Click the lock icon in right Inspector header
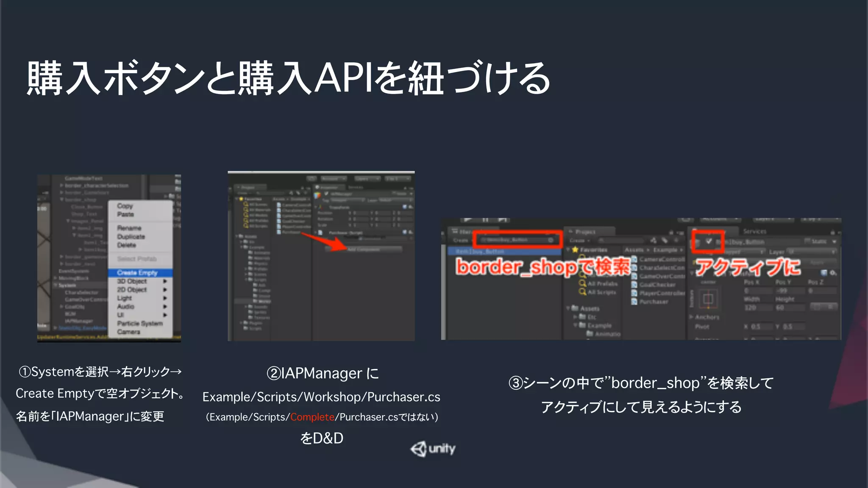This screenshot has width=868, height=488. point(833,233)
